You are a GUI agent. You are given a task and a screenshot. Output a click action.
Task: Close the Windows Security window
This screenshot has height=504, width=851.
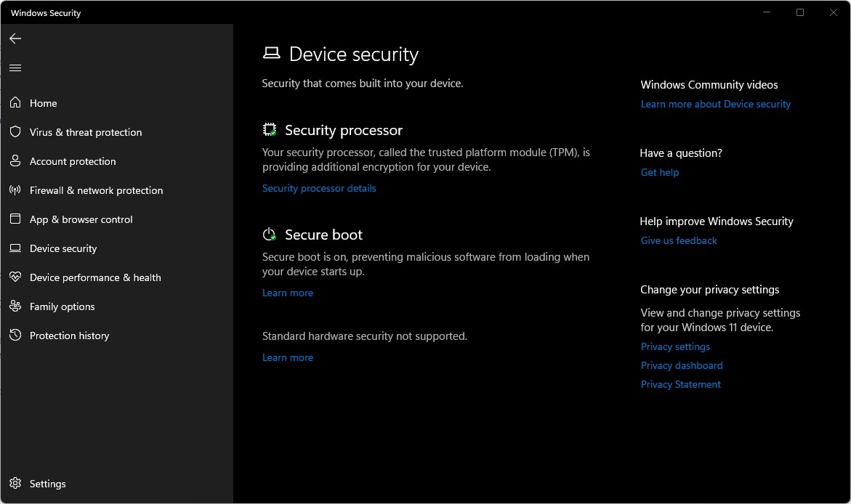pyautogui.click(x=833, y=12)
